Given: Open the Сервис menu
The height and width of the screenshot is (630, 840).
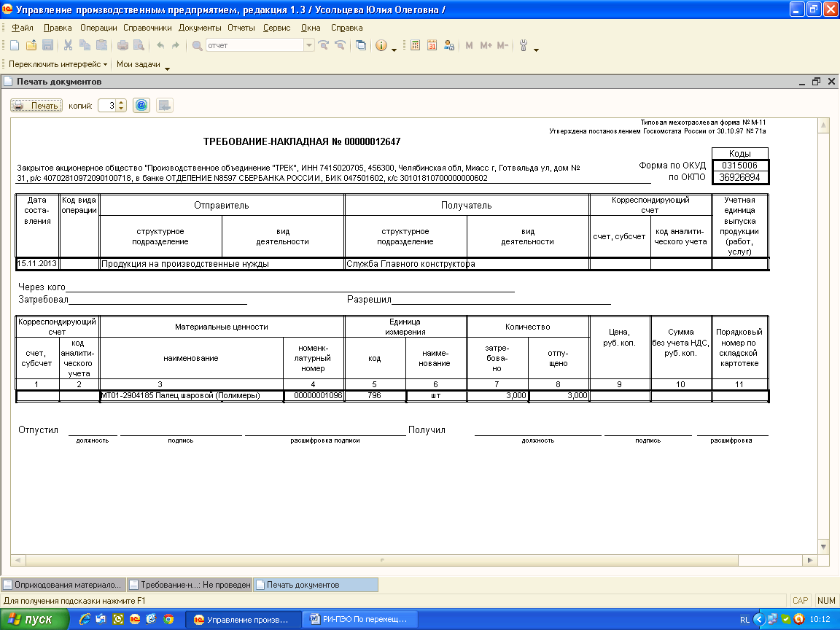Looking at the screenshot, I should coord(277,28).
